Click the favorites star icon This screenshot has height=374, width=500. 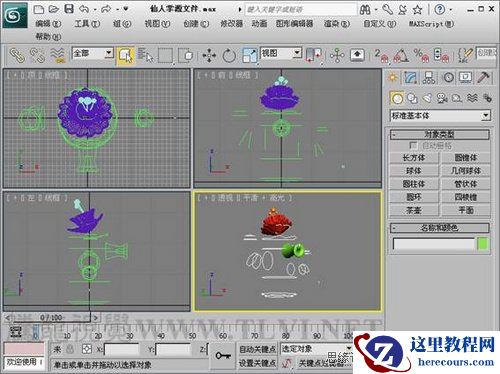tap(417, 10)
